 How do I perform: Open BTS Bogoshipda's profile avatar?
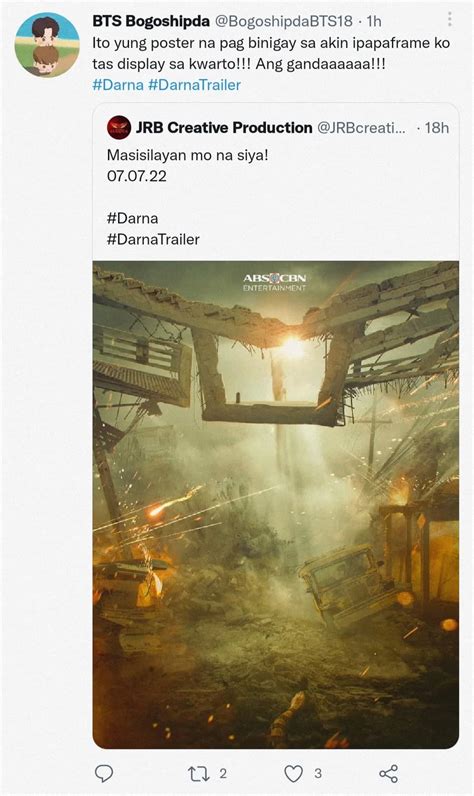47,45
